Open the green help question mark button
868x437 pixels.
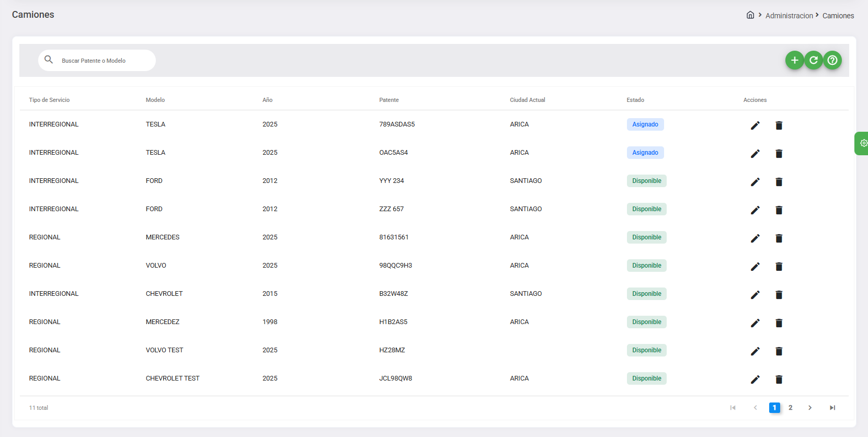pos(832,61)
